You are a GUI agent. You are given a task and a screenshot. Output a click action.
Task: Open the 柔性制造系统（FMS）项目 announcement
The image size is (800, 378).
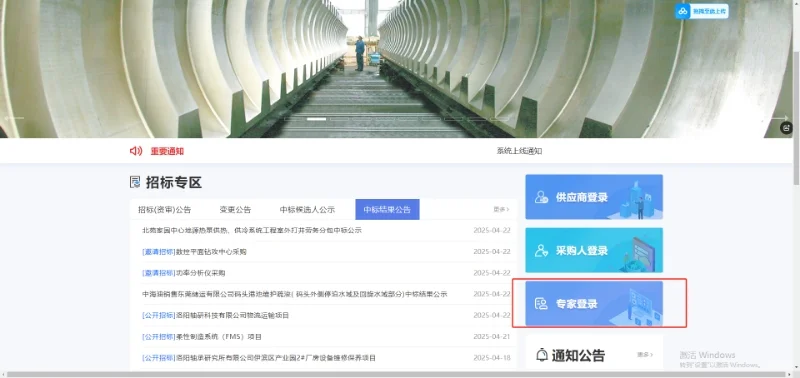202,337
